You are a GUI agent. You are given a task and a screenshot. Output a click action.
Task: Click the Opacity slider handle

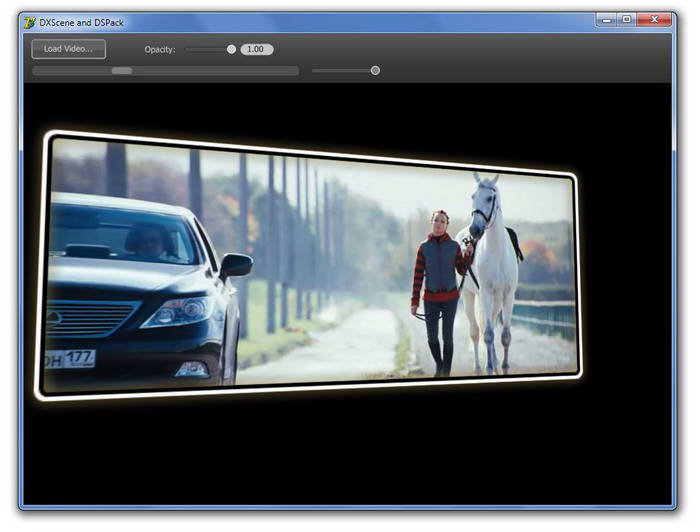tap(231, 49)
